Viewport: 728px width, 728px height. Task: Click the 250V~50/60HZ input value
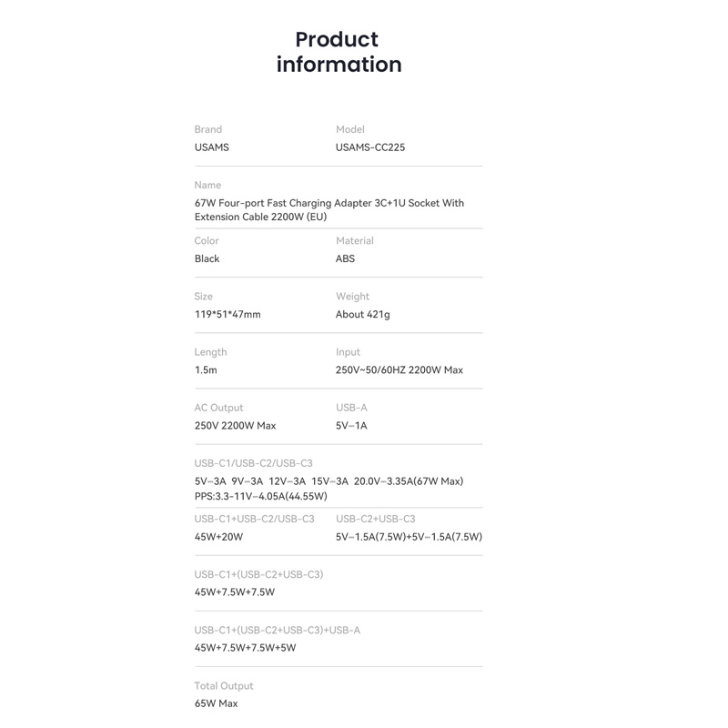[x=399, y=370]
